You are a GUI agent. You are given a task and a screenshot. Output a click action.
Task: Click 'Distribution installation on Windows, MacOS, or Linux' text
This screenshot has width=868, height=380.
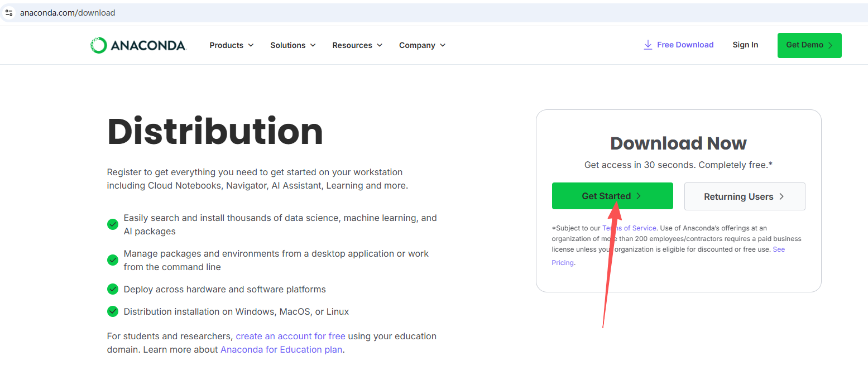[236, 311]
